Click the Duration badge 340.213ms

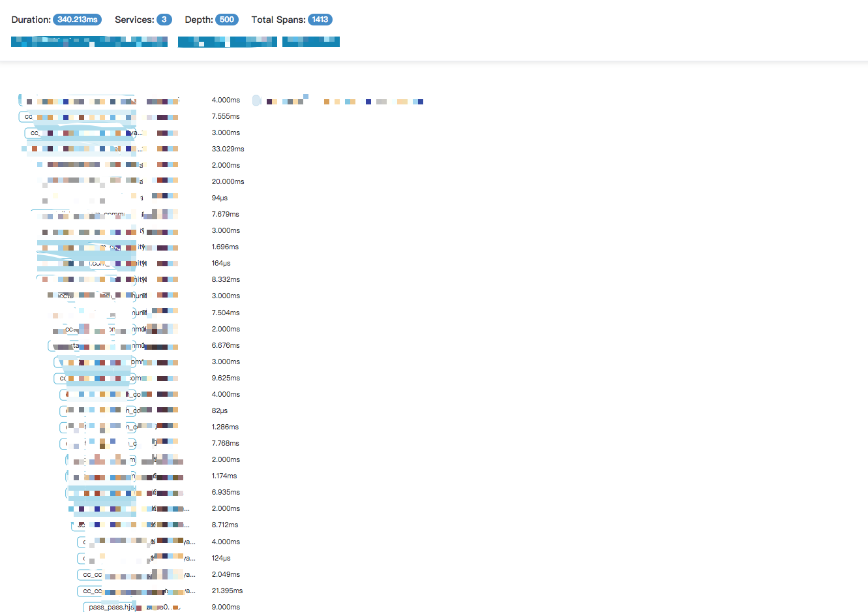[x=77, y=20]
